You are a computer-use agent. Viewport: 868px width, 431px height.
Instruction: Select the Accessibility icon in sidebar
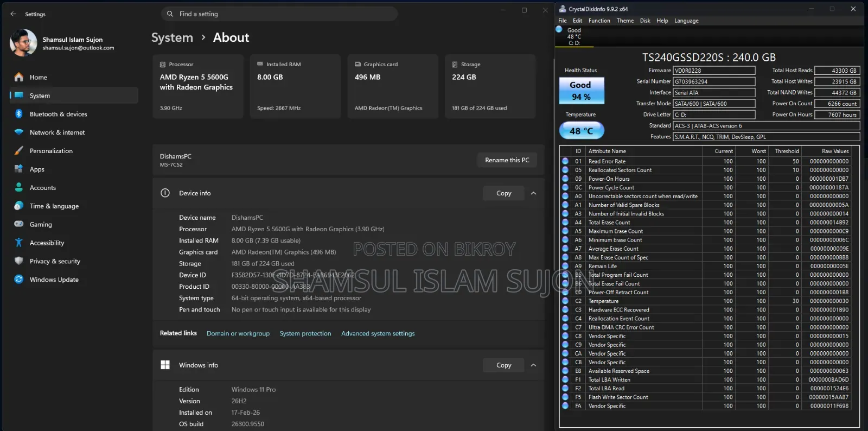[18, 243]
